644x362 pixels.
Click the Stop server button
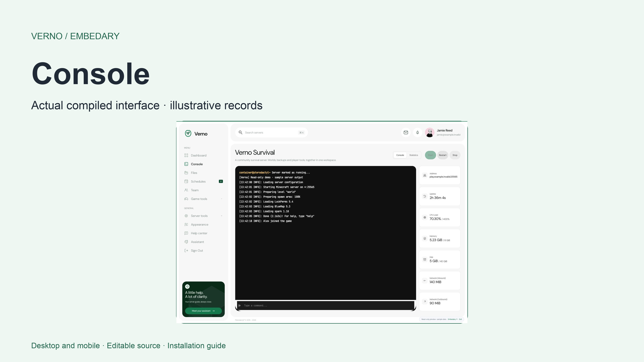pyautogui.click(x=455, y=155)
